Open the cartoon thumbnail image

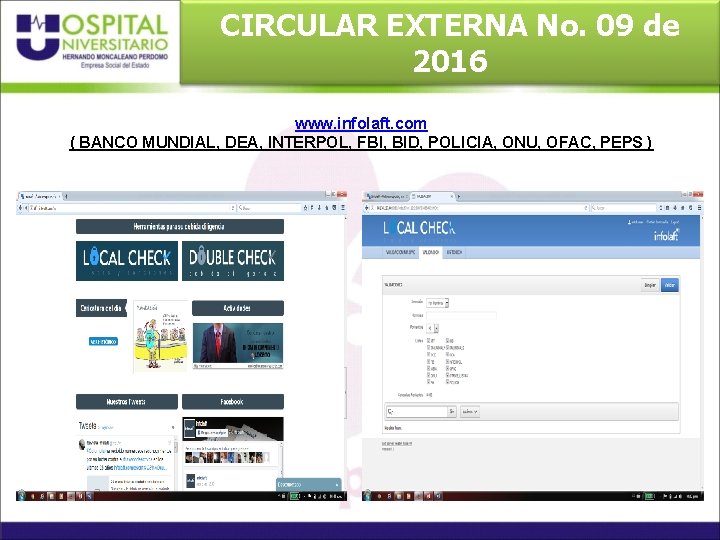161,336
